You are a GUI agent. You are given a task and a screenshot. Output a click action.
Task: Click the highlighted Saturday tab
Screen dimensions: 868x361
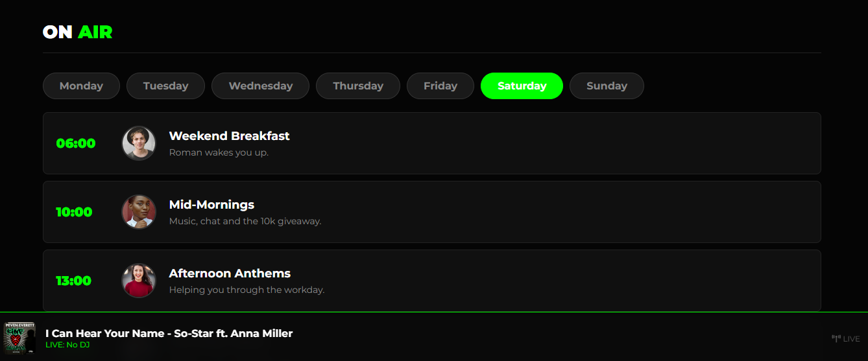[x=522, y=86]
